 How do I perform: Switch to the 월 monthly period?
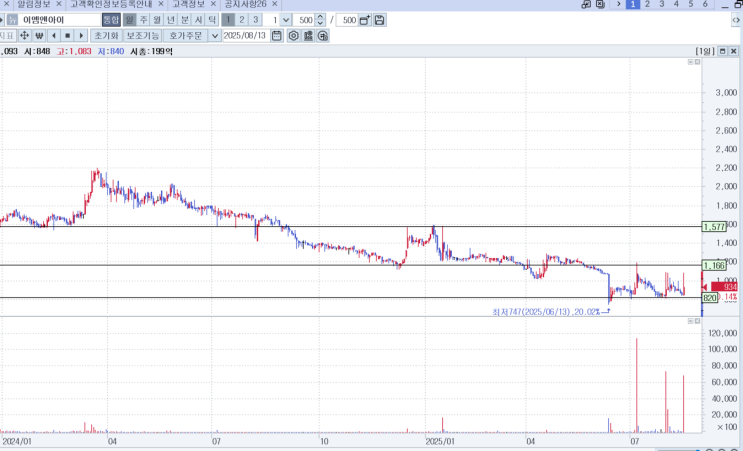pyautogui.click(x=157, y=20)
